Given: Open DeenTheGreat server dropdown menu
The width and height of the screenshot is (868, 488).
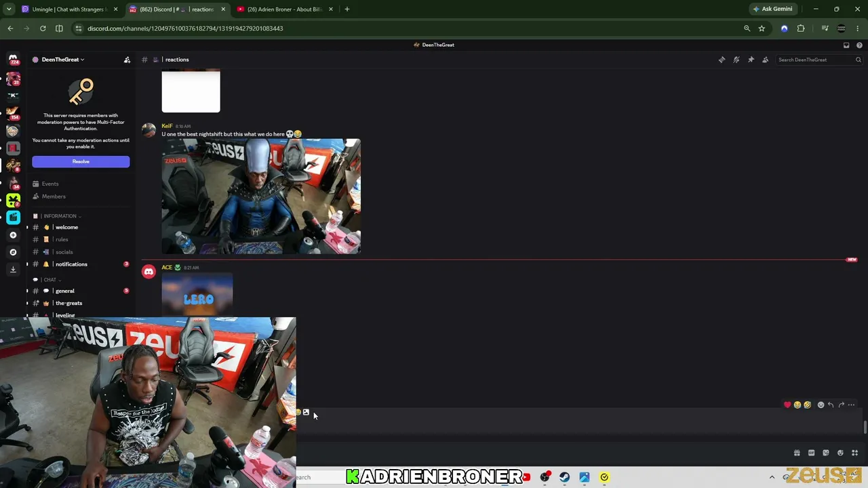Looking at the screenshot, I should [63, 60].
